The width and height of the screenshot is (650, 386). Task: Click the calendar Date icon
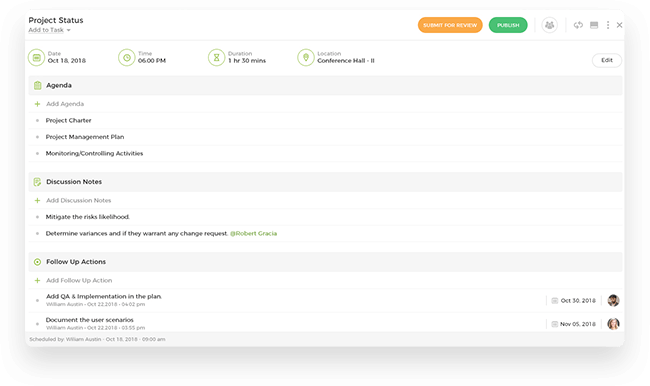point(36,58)
